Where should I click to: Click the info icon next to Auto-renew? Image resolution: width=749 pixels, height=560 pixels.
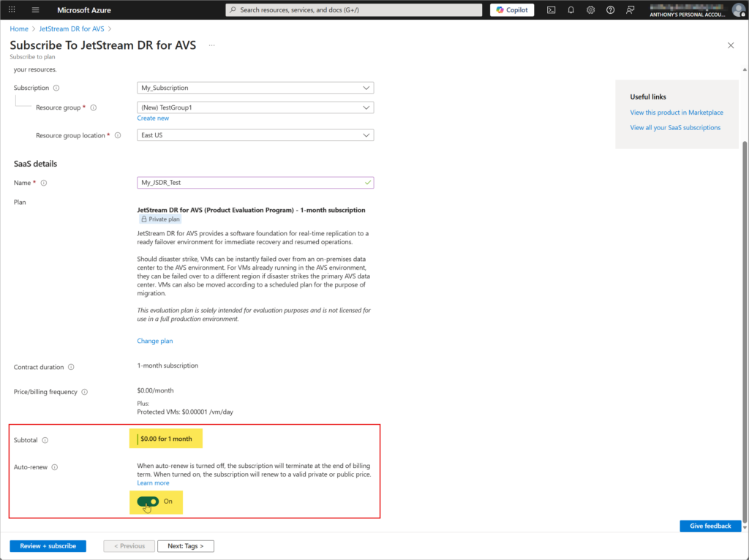click(55, 467)
